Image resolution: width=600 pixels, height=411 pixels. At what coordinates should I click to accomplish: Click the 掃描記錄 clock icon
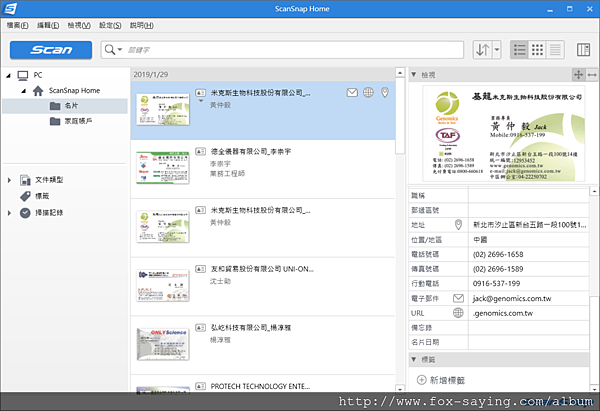pos(25,213)
